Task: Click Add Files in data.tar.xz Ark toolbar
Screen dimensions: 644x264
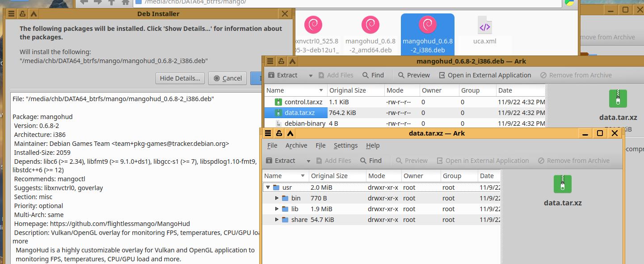Action: coord(333,161)
